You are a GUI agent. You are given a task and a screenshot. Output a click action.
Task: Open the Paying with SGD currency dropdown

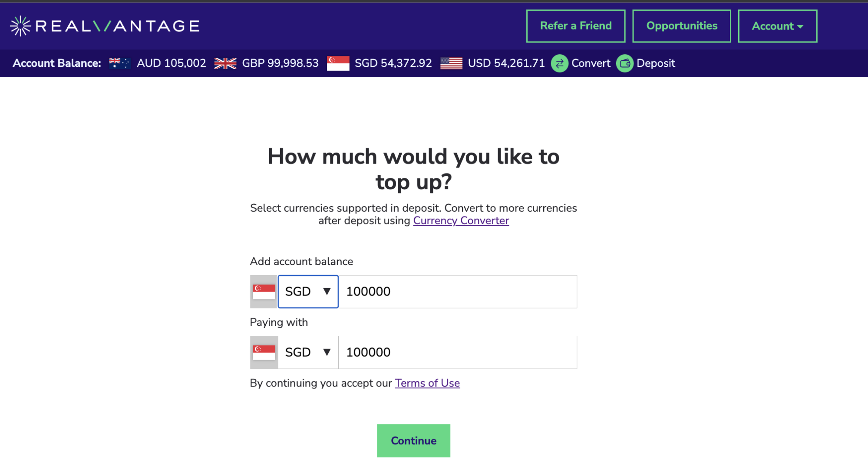point(308,352)
